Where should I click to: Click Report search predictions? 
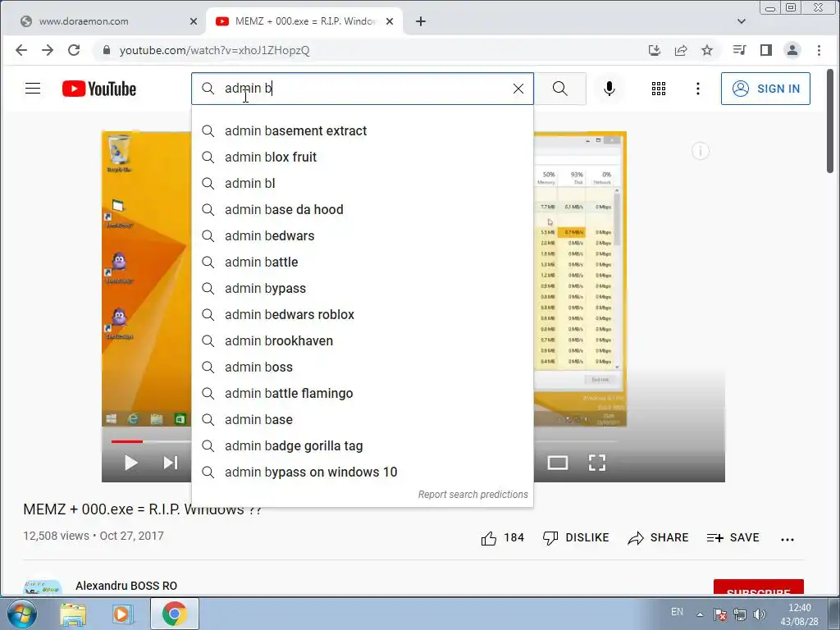(x=473, y=495)
